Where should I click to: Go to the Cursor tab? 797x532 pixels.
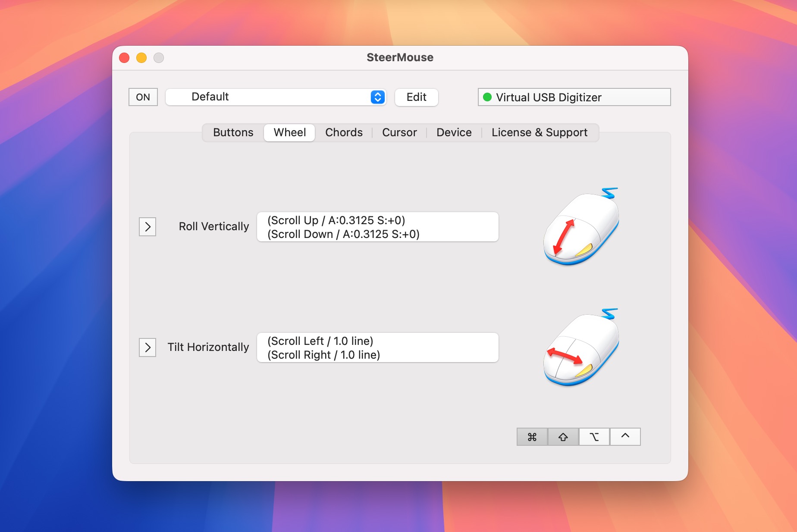(399, 132)
